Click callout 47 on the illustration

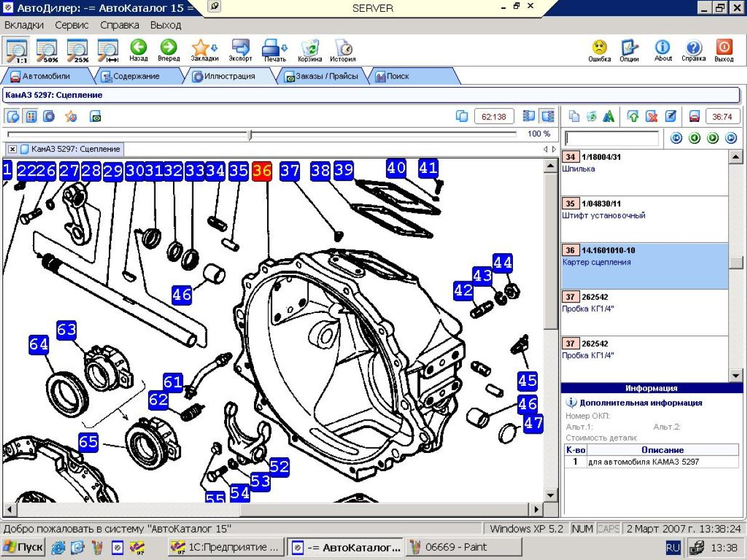(x=533, y=423)
